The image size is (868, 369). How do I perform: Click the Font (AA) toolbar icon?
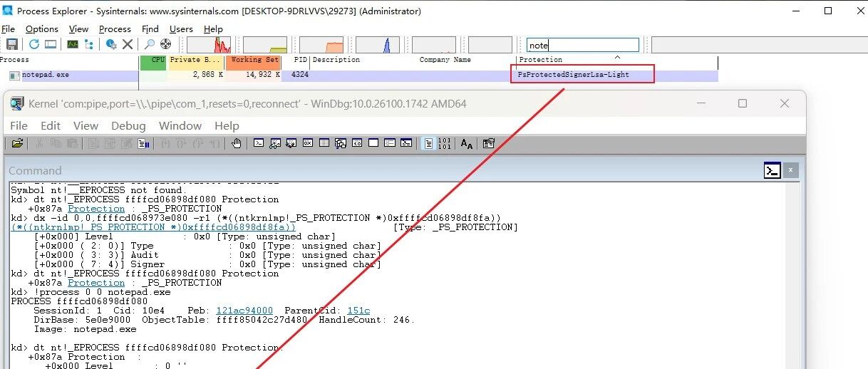467,143
